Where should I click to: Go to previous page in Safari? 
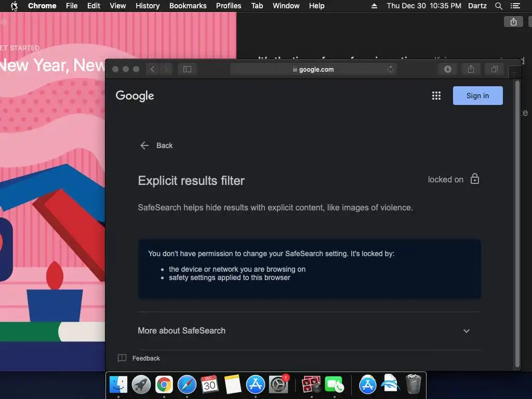152,69
